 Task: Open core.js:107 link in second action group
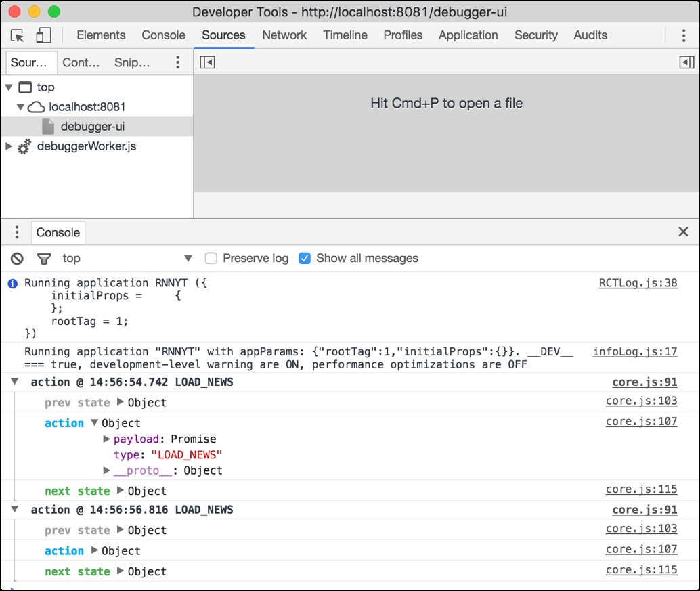click(x=642, y=549)
